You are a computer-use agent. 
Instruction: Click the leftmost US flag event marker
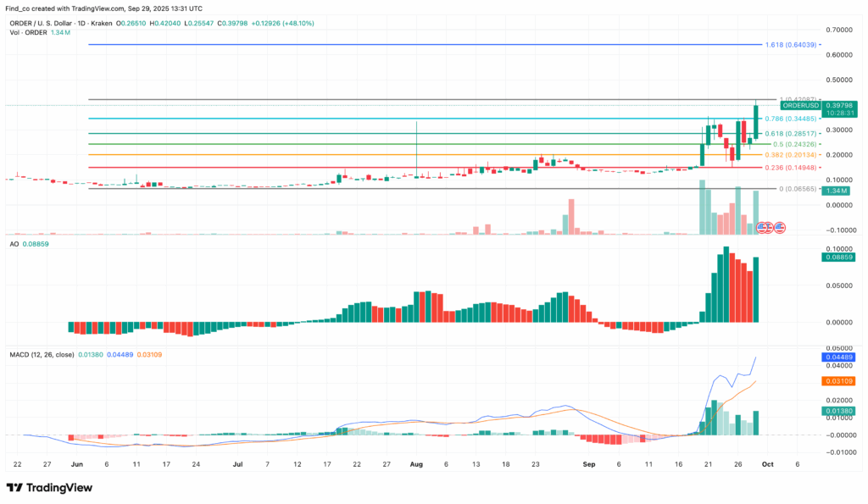pyautogui.click(x=761, y=227)
